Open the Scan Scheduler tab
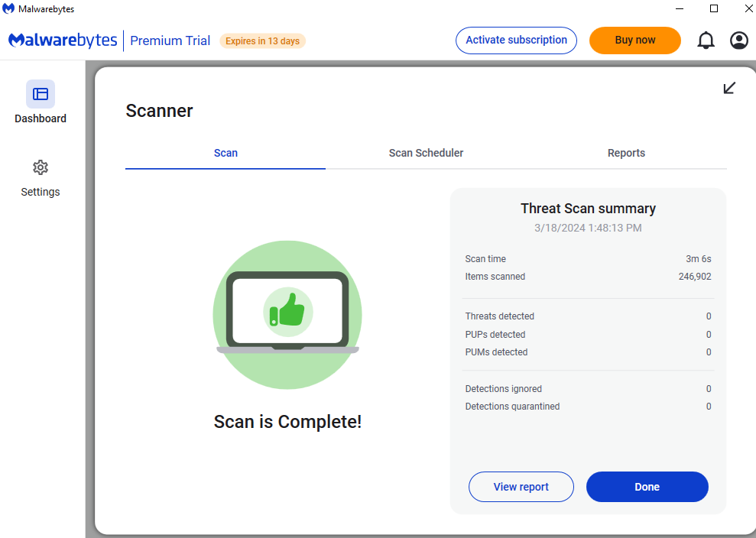Image resolution: width=756 pixels, height=538 pixels. (x=426, y=153)
